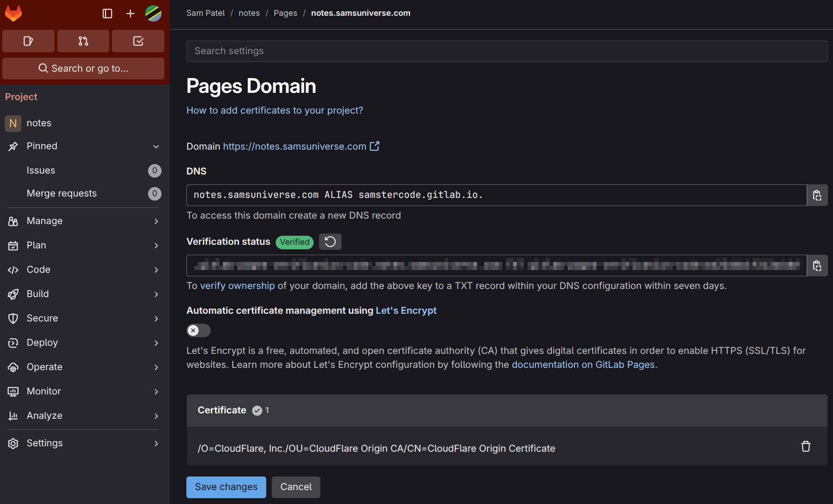Open https://notes.samsuniverse.com domain link
Viewport: 833px width, 504px height.
295,147
